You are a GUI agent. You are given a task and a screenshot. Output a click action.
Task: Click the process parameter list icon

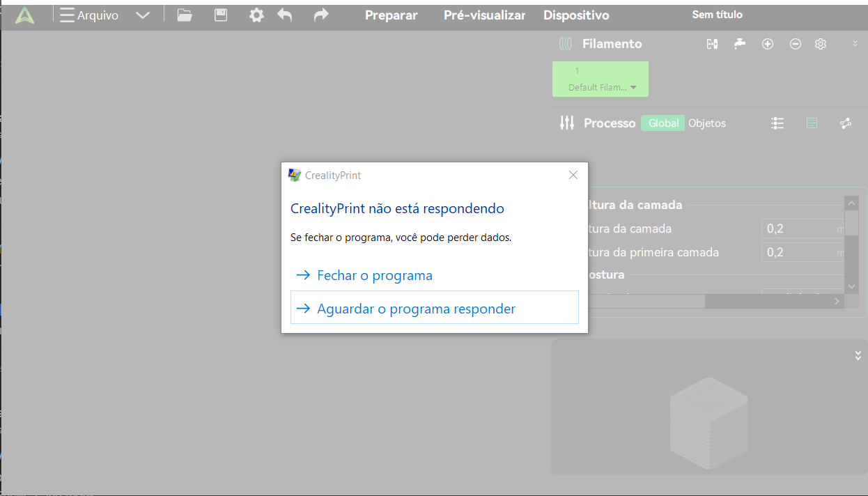(x=777, y=123)
